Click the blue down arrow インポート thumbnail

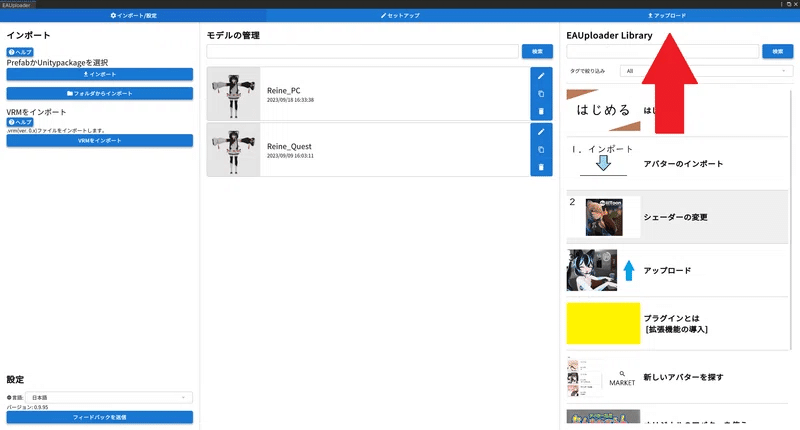pyautogui.click(x=604, y=163)
